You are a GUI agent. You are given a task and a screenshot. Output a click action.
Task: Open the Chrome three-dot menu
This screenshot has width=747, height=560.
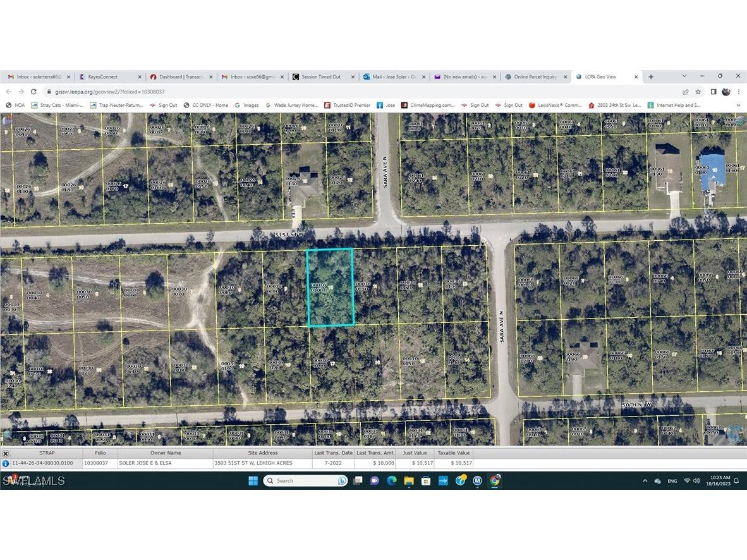[738, 92]
